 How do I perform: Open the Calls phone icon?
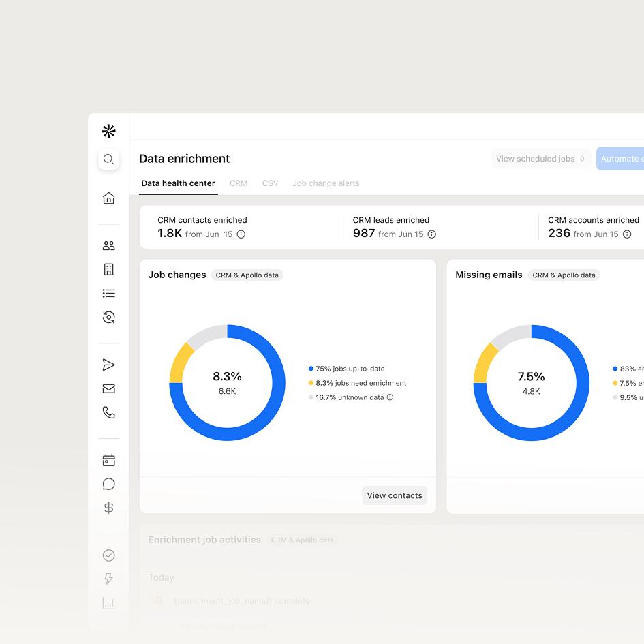(x=108, y=412)
